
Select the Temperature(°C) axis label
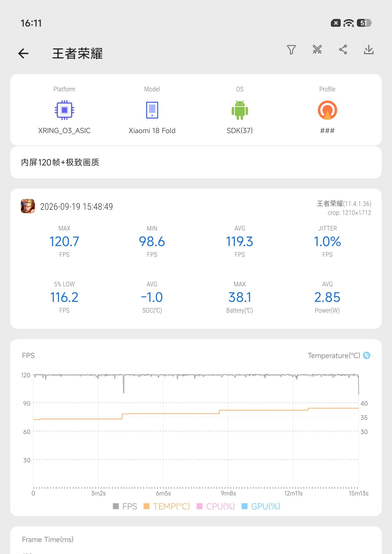(334, 356)
